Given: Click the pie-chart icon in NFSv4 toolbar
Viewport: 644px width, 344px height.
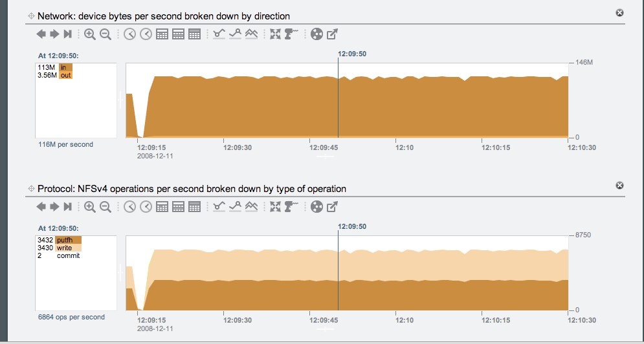Looking at the screenshot, I should coord(316,207).
